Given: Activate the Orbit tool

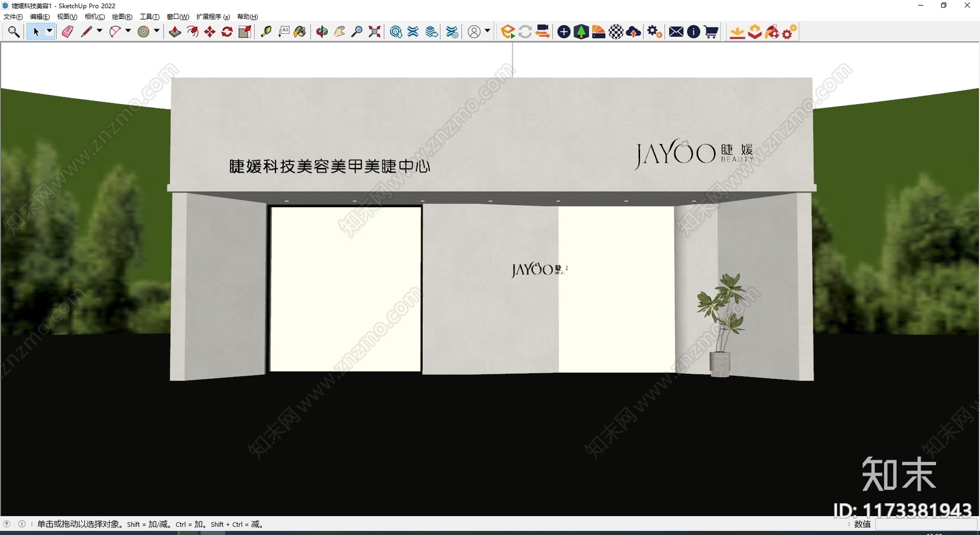Looking at the screenshot, I should click(322, 32).
